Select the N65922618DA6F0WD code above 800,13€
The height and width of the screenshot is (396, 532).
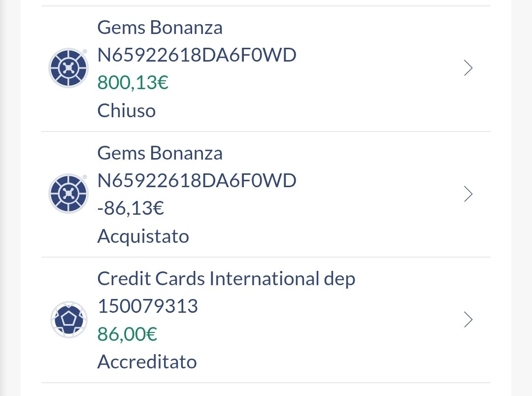coord(197,55)
